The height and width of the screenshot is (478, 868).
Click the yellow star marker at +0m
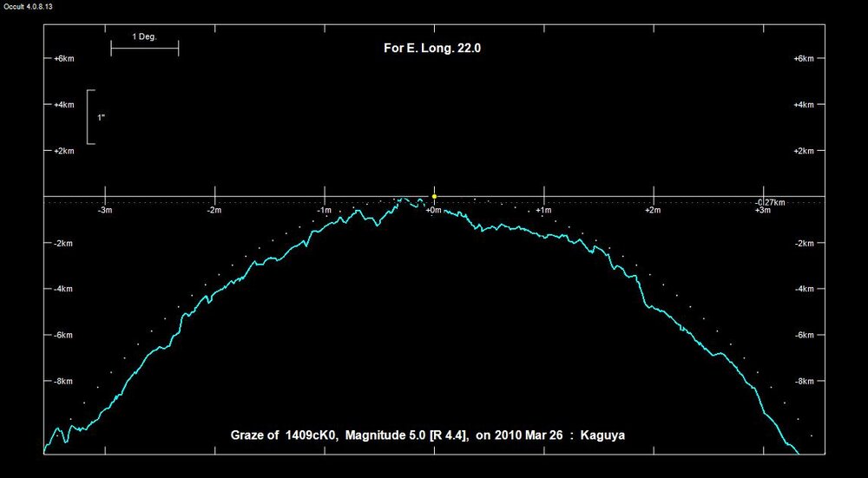(x=434, y=196)
